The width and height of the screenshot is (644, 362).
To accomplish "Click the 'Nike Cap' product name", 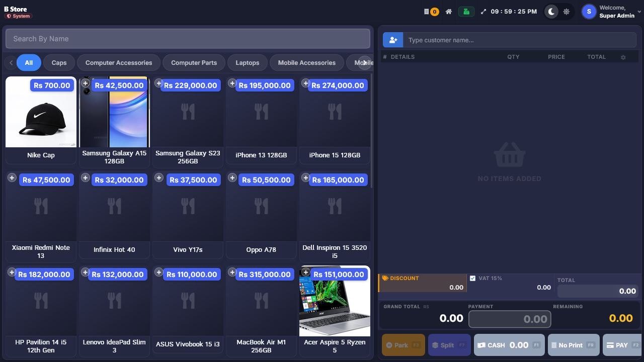I will pyautogui.click(x=41, y=155).
